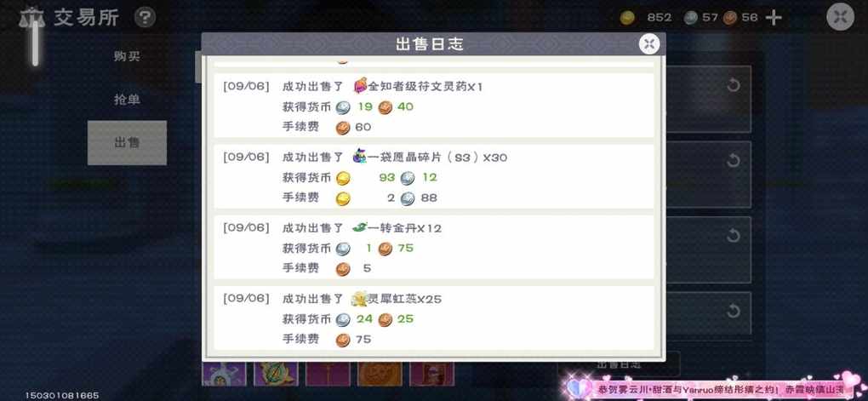
Task: Switch to the 购买 buy tab
Action: coord(127,56)
